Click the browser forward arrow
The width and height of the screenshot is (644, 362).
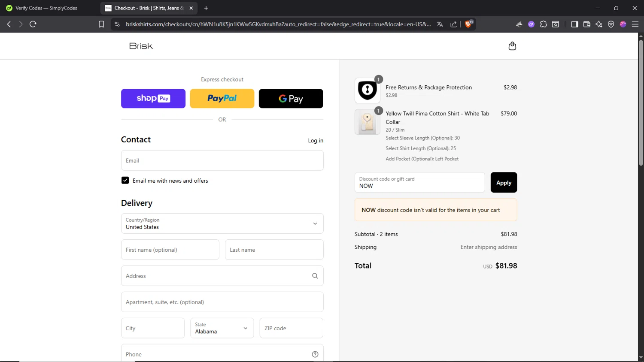tap(20, 24)
